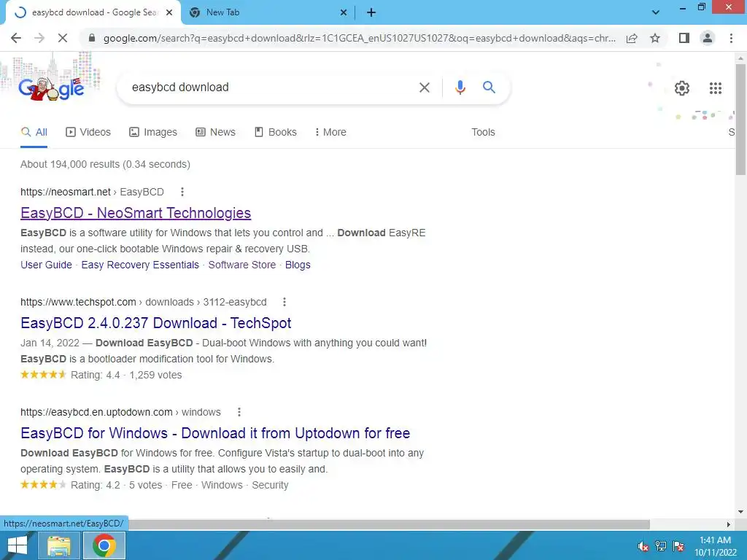The width and height of the screenshot is (747, 560).
Task: Click the Google doodle logo
Action: 51,88
